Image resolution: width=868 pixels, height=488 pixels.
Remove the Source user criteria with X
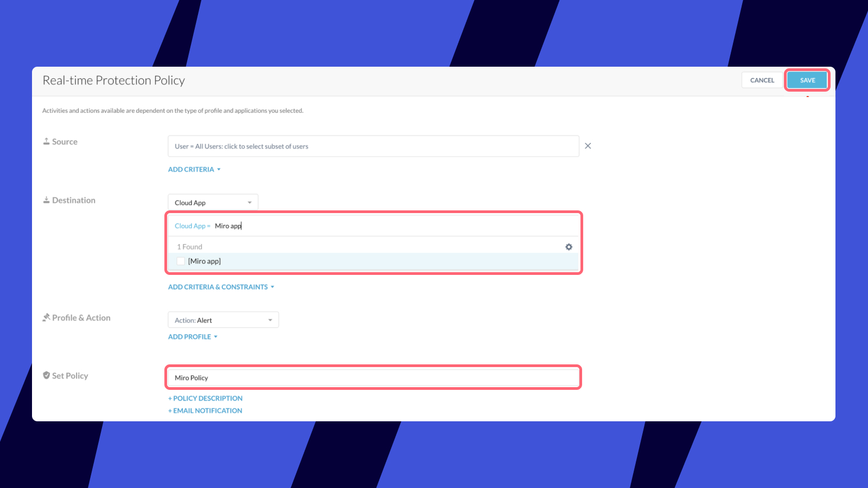click(588, 146)
